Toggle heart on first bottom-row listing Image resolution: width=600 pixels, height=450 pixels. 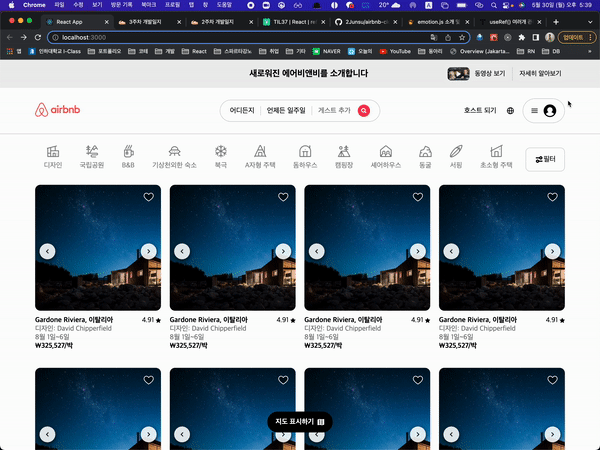click(148, 380)
